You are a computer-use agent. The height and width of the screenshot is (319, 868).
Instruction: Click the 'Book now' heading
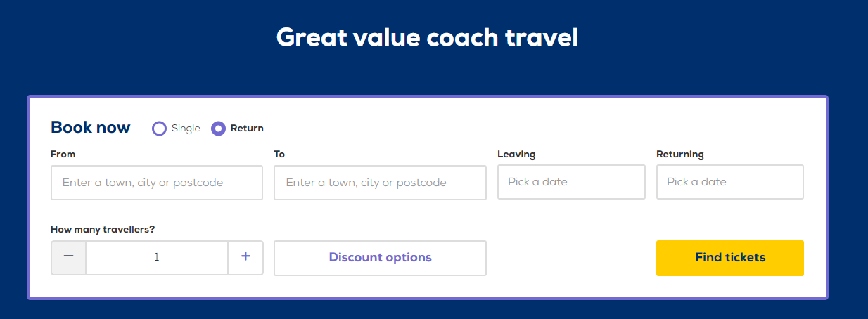(91, 128)
